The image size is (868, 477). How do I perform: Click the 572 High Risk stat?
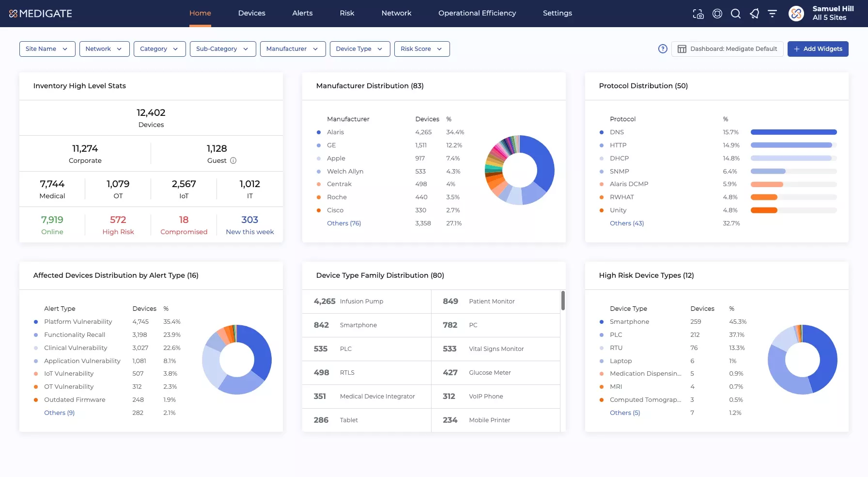point(118,225)
